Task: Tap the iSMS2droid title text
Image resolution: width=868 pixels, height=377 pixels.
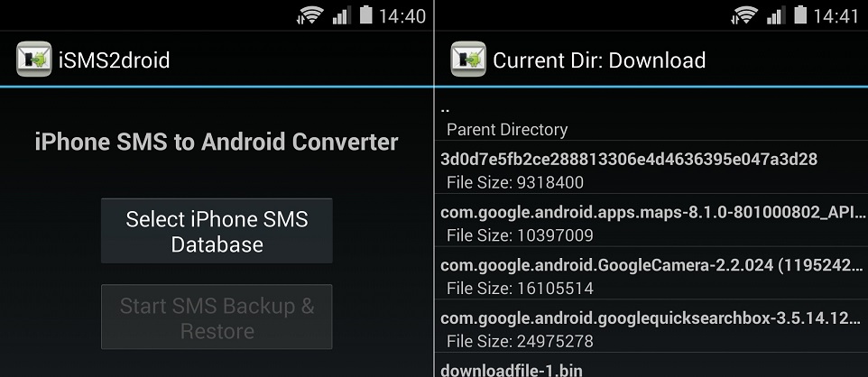Action: point(114,60)
